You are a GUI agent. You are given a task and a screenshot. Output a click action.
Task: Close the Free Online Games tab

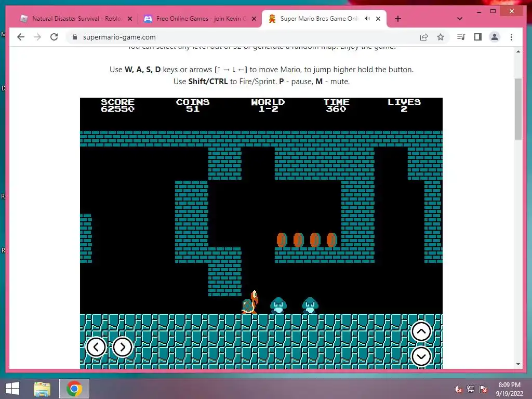point(254,19)
